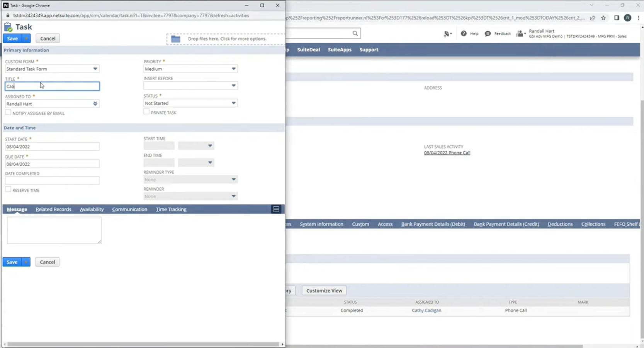The image size is (644, 348).
Task: Switch to the Related Records tab
Action: (x=53, y=209)
